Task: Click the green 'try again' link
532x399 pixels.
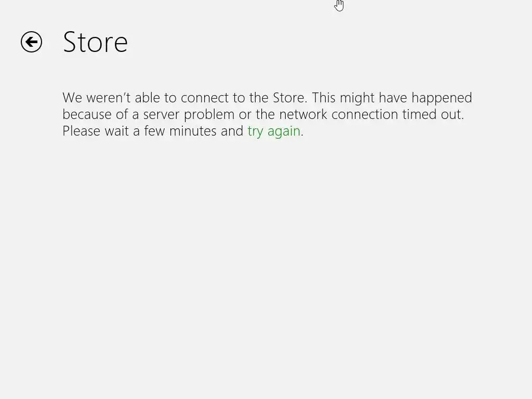Action: 274,131
